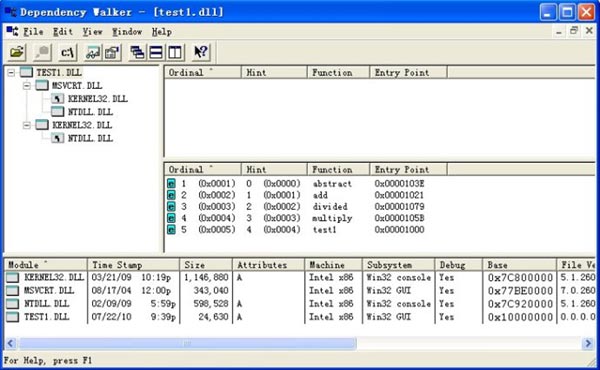The image size is (600, 370).
Task: Click the Cascade windows toolbar icon
Action: pos(137,52)
